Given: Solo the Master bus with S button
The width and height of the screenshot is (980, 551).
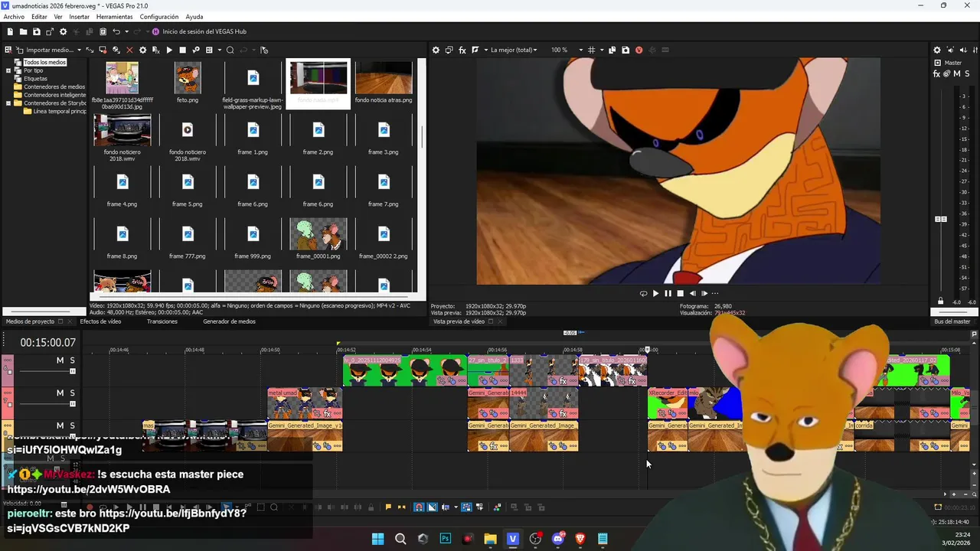Looking at the screenshot, I should (x=967, y=73).
